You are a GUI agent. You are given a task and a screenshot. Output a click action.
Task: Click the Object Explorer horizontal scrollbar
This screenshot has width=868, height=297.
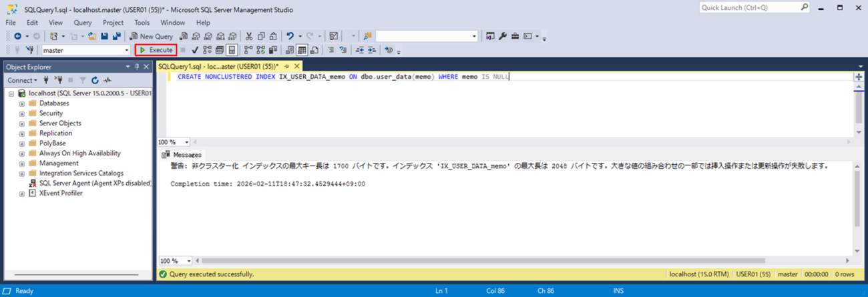click(75, 275)
